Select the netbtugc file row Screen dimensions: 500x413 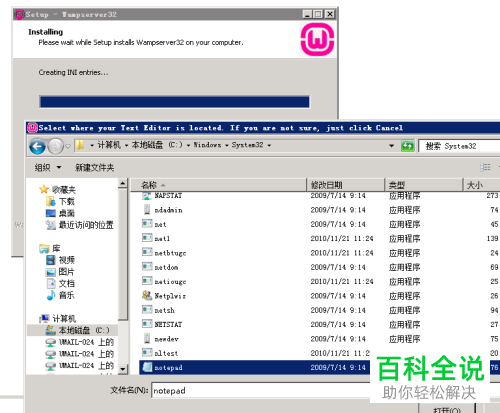pyautogui.click(x=319, y=253)
